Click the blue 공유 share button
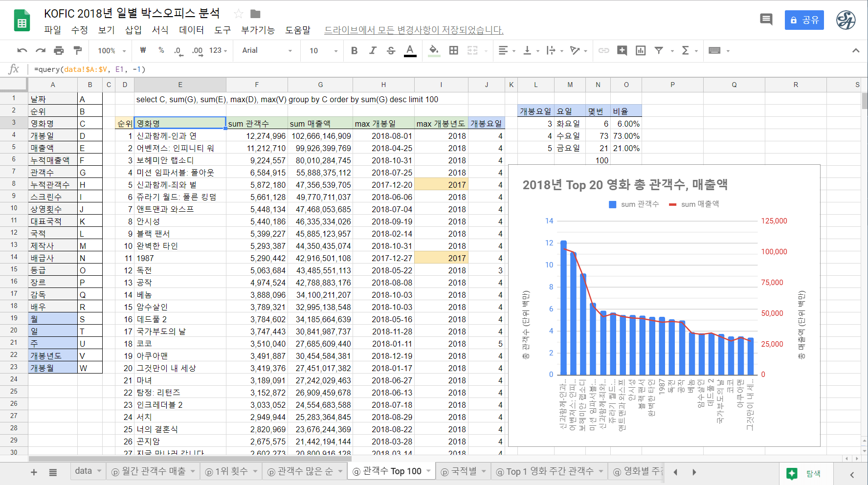868x485 pixels. [x=804, y=20]
